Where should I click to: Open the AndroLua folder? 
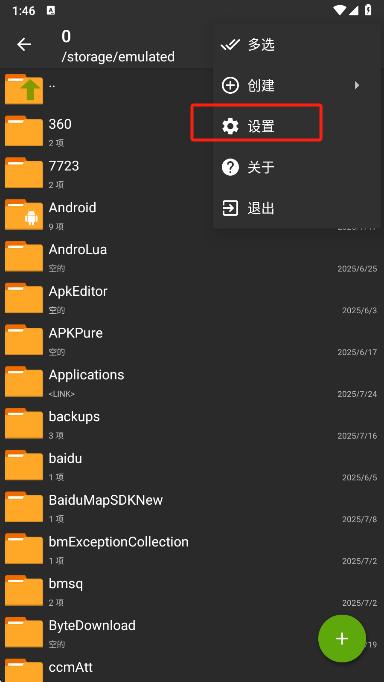192,257
